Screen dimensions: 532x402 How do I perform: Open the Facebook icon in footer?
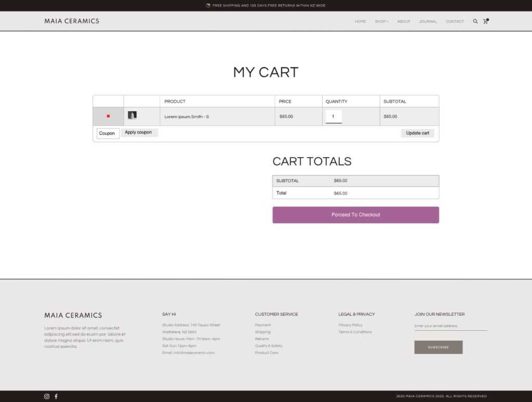[56, 396]
